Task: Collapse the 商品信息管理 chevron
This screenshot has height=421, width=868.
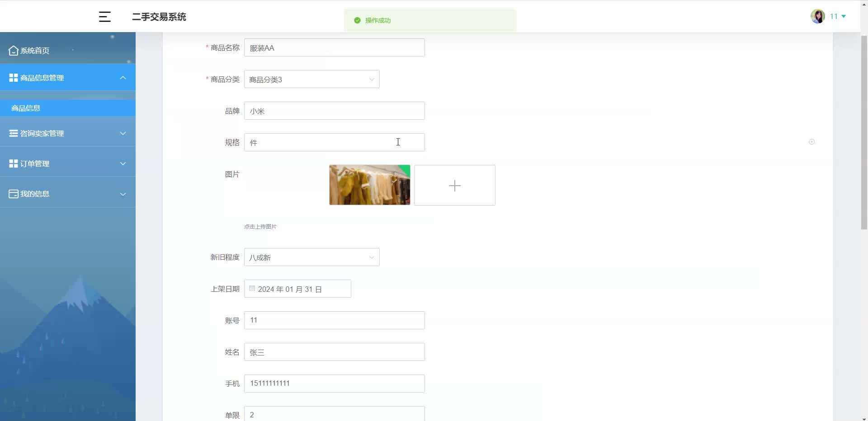Action: pyautogui.click(x=123, y=78)
